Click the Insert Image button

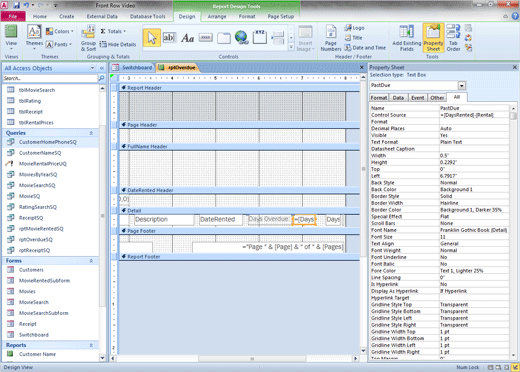[x=305, y=38]
